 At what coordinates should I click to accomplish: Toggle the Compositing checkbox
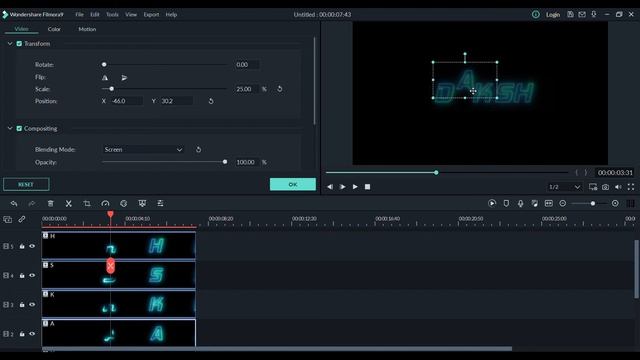(19, 129)
